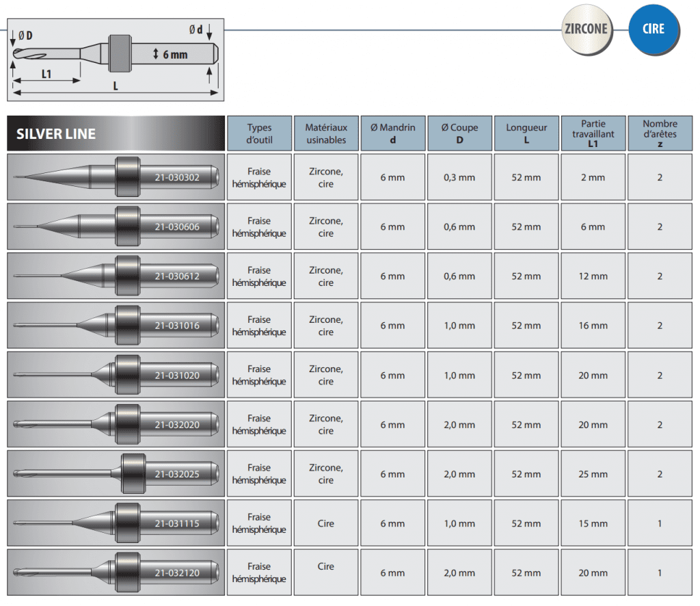The width and height of the screenshot is (700, 606).
Task: Click the 21-030612 tool illustration
Action: pos(116,276)
